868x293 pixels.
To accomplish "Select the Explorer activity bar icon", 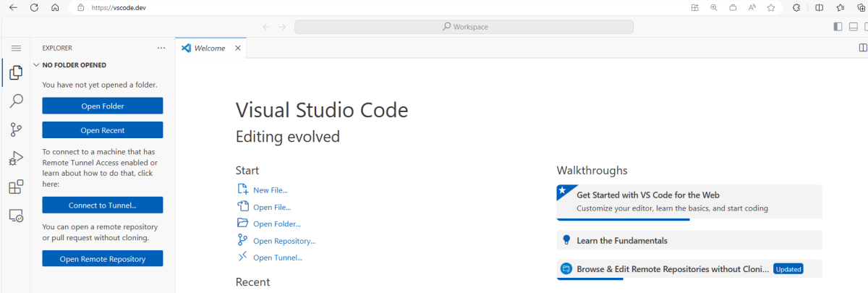I will 15,73.
